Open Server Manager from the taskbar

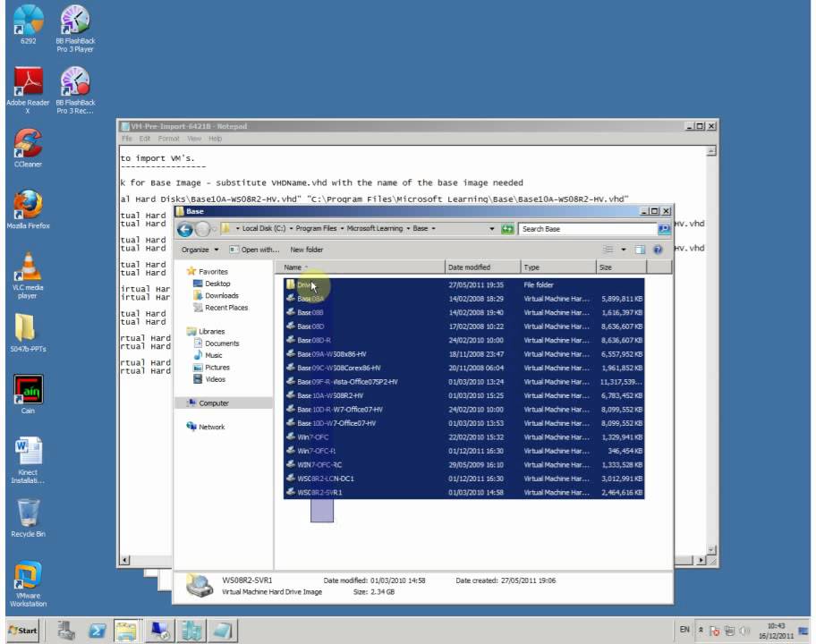click(x=66, y=631)
